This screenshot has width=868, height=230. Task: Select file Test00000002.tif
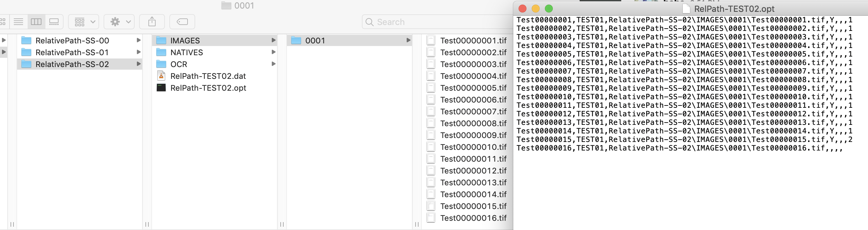click(473, 52)
